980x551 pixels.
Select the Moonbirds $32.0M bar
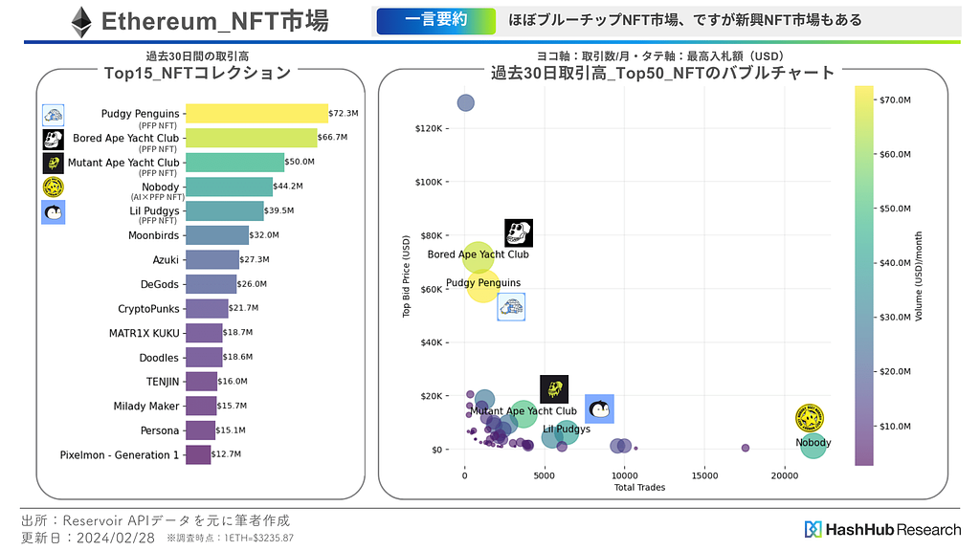pyautogui.click(x=216, y=235)
